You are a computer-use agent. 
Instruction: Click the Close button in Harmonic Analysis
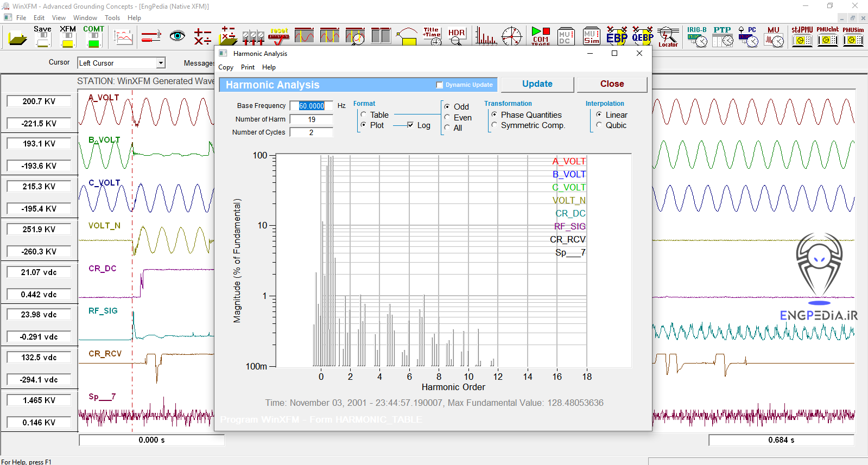tap(612, 84)
